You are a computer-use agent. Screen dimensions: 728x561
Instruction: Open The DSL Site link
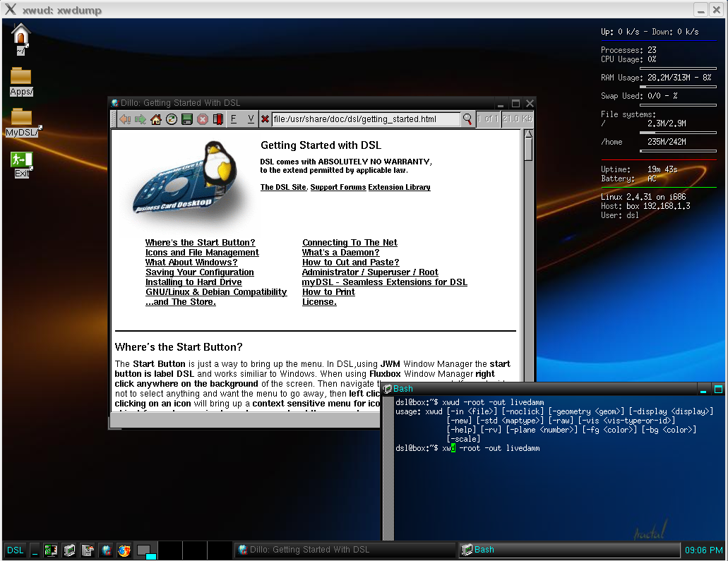point(283,188)
